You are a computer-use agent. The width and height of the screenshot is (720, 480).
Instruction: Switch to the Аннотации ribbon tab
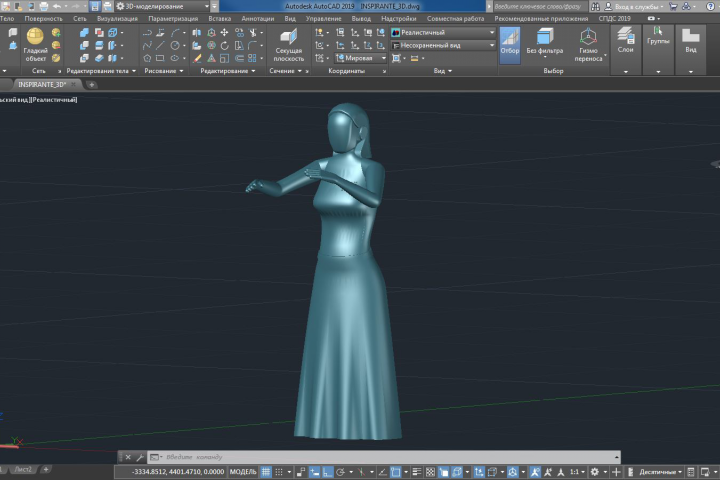pos(258,19)
